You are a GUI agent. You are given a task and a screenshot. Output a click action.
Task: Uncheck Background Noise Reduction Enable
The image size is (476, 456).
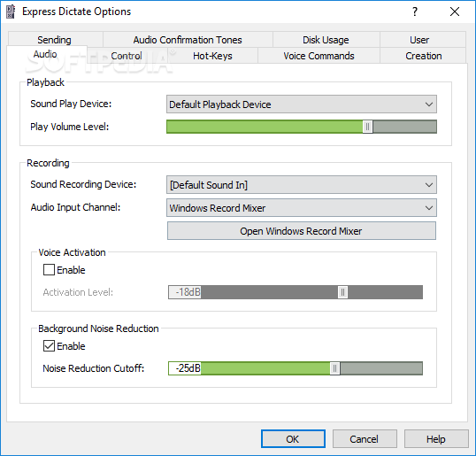pyautogui.click(x=49, y=345)
